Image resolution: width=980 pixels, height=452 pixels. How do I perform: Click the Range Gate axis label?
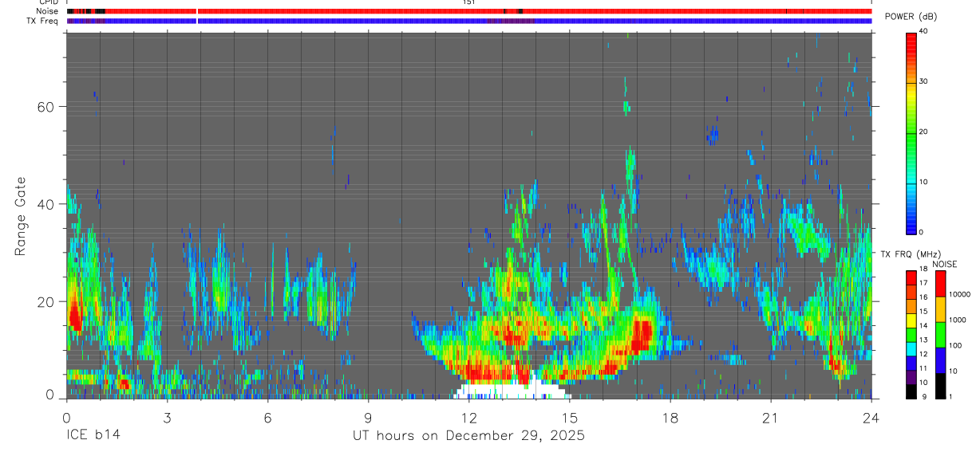point(21,217)
